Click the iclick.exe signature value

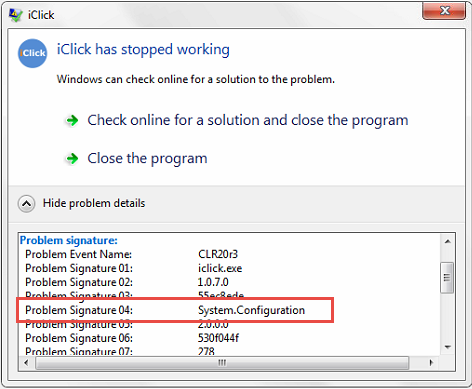[220, 268]
